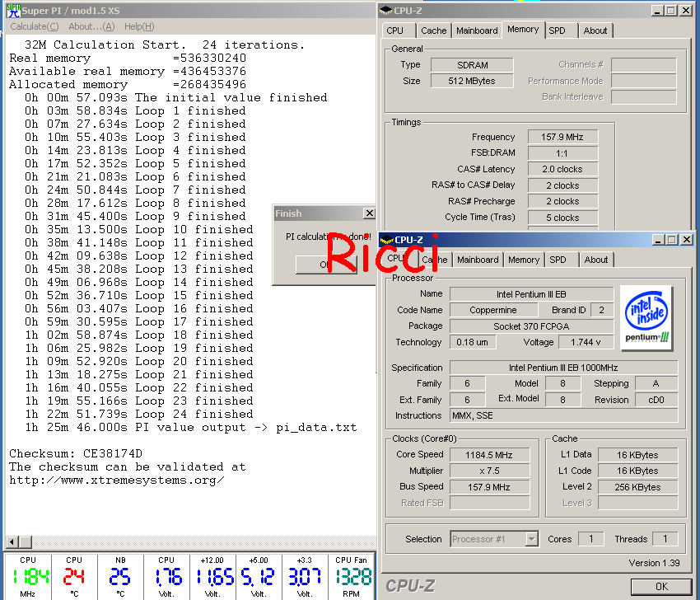Click the CPU 1.76 Volt readout
The height and width of the screenshot is (600, 700).
click(x=166, y=577)
